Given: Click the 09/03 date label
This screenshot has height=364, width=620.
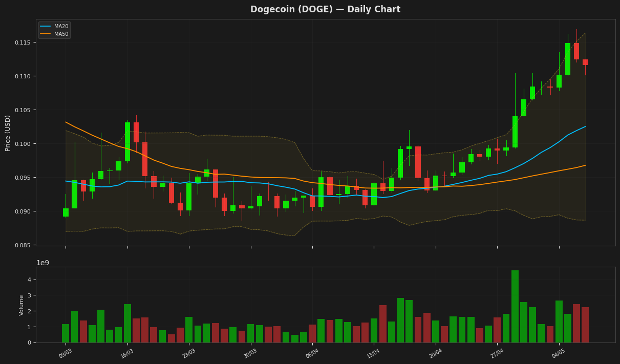Looking at the screenshot, I should tap(66, 353).
